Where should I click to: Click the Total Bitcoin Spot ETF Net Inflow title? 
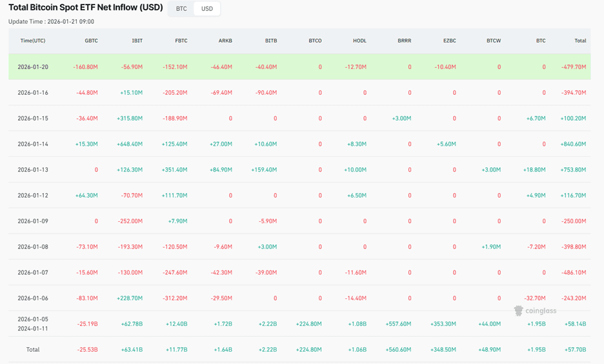click(x=86, y=8)
